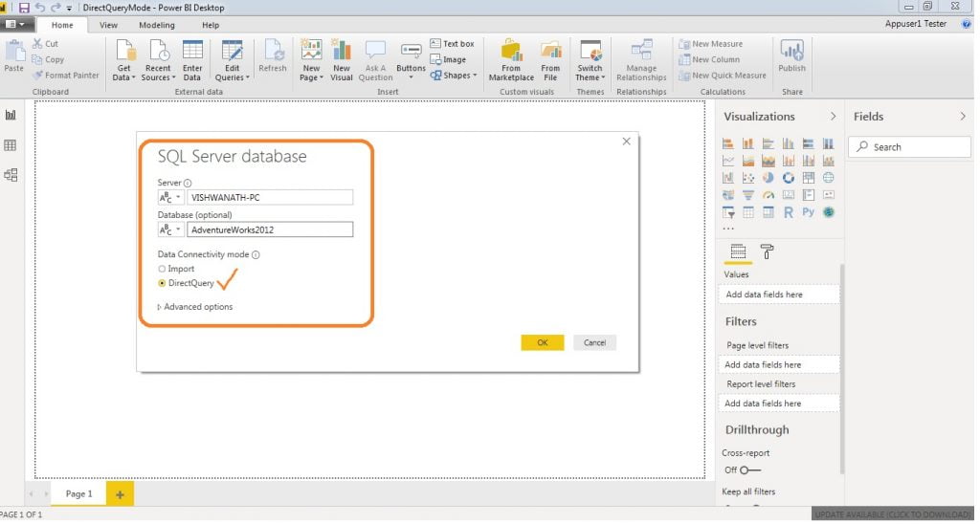Select the gauge visualization
The height and width of the screenshot is (524, 980).
768,195
